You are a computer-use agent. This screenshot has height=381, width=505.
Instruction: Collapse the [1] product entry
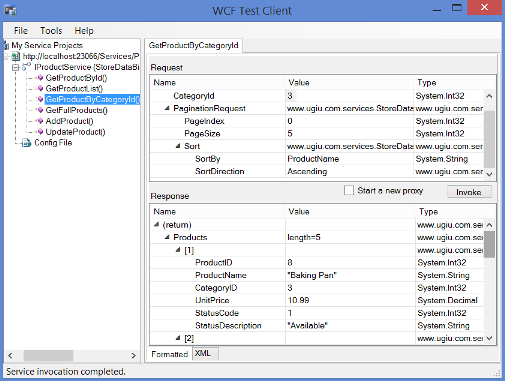(x=178, y=250)
